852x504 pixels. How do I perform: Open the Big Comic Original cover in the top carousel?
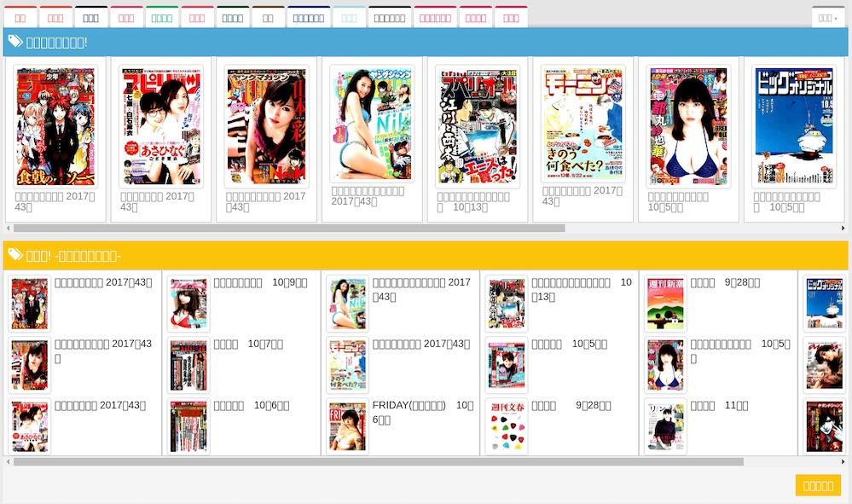793,126
